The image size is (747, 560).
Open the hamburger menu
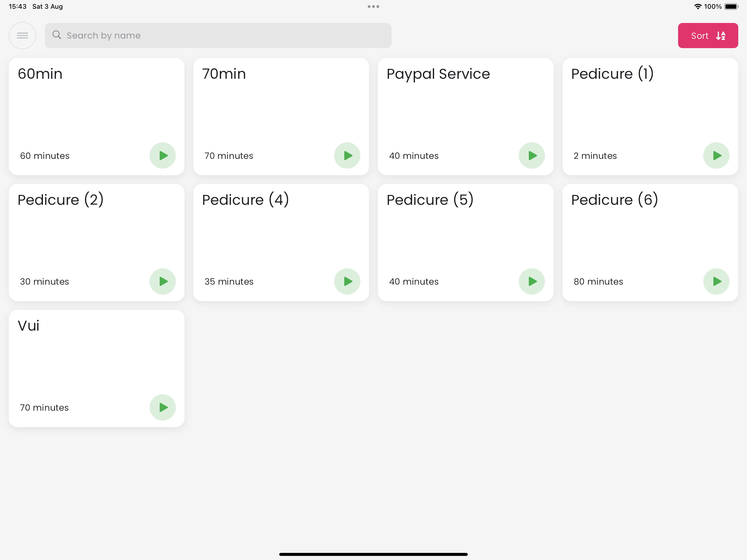pyautogui.click(x=22, y=36)
